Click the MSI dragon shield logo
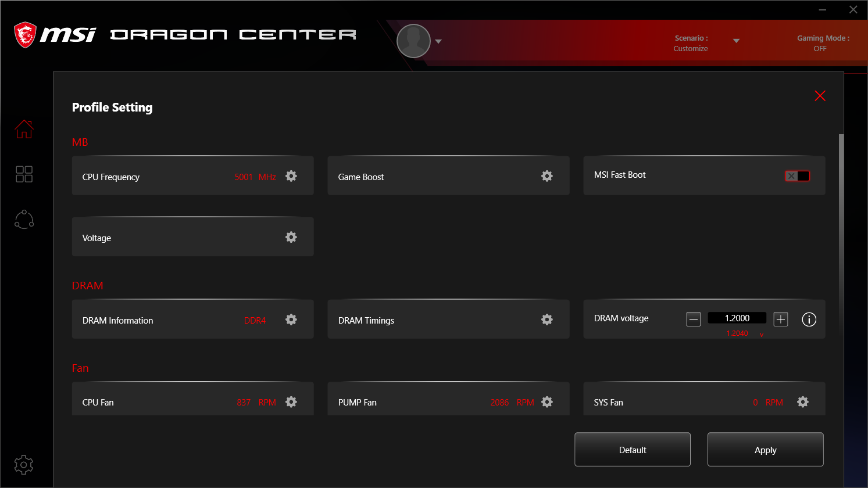 point(25,35)
